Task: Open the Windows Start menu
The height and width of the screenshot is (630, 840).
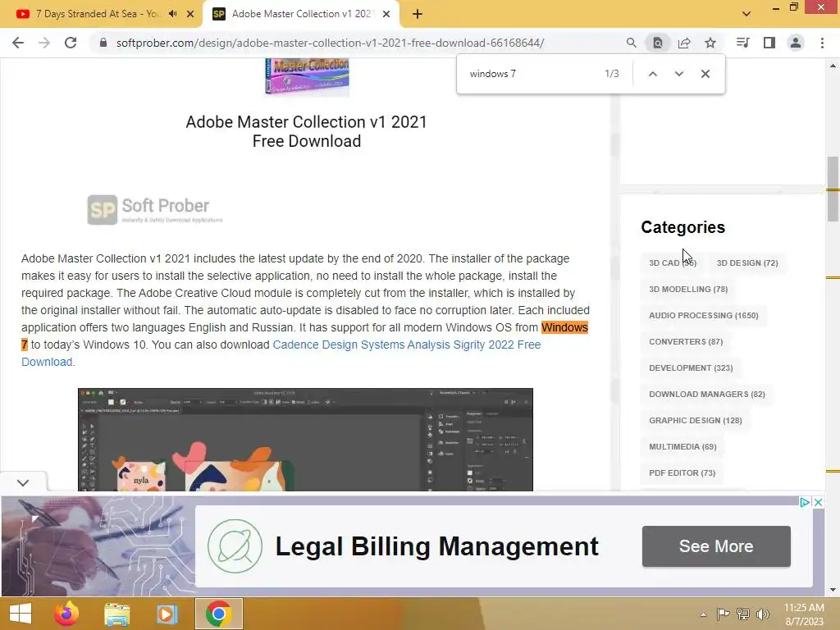Action: tap(21, 614)
